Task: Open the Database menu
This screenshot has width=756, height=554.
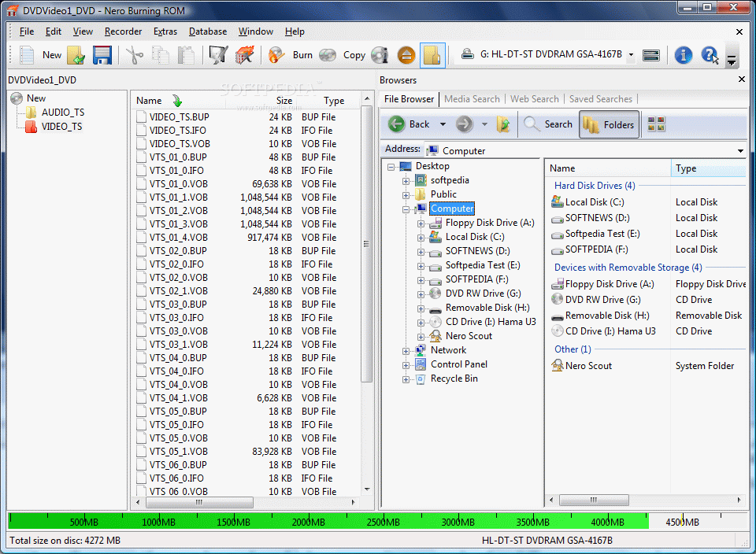Action: (208, 31)
